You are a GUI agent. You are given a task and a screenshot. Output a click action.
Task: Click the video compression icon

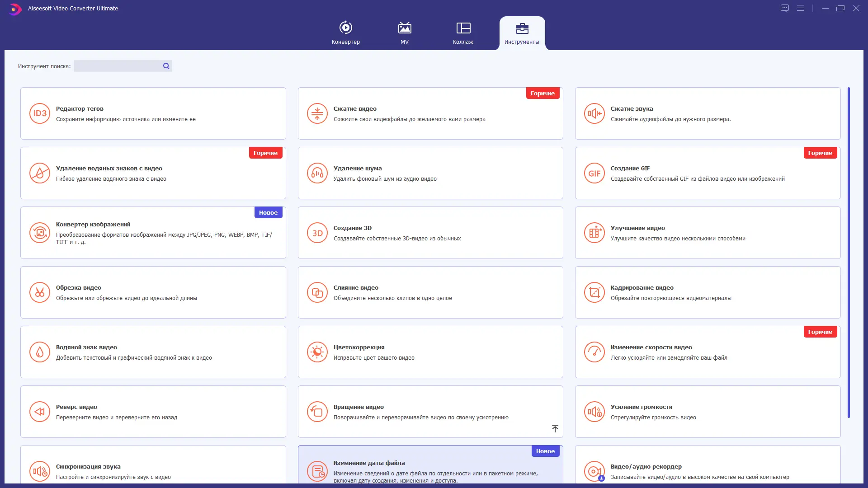[317, 113]
